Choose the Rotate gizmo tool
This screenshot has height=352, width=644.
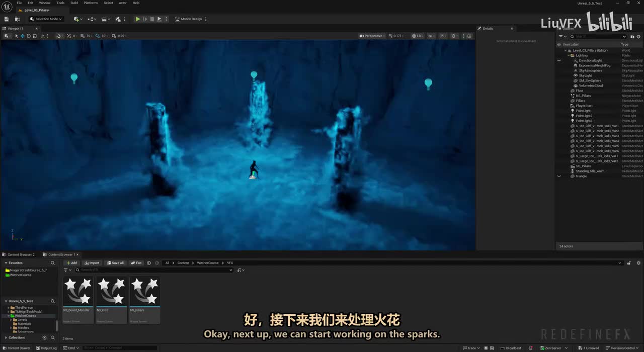29,36
